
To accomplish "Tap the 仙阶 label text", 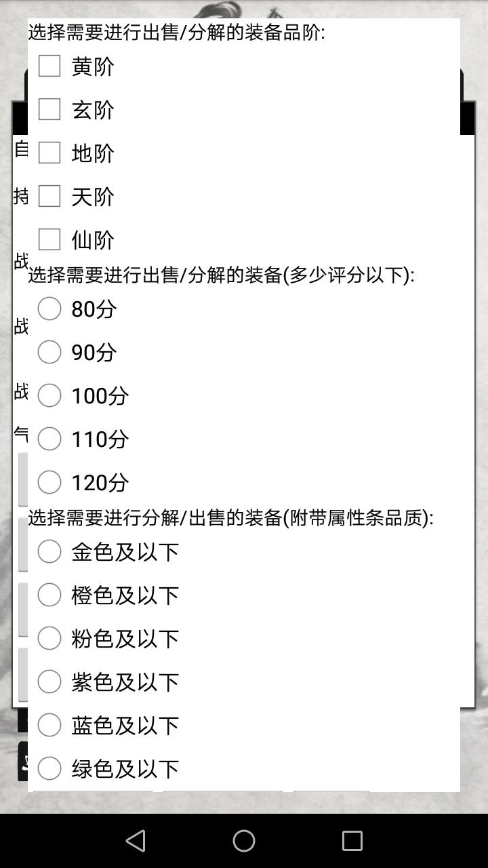I will point(93,240).
